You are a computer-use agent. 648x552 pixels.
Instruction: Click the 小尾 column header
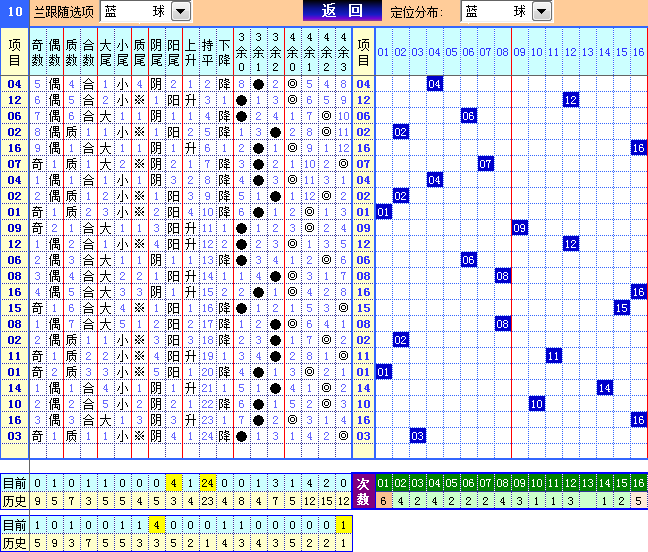click(x=122, y=52)
